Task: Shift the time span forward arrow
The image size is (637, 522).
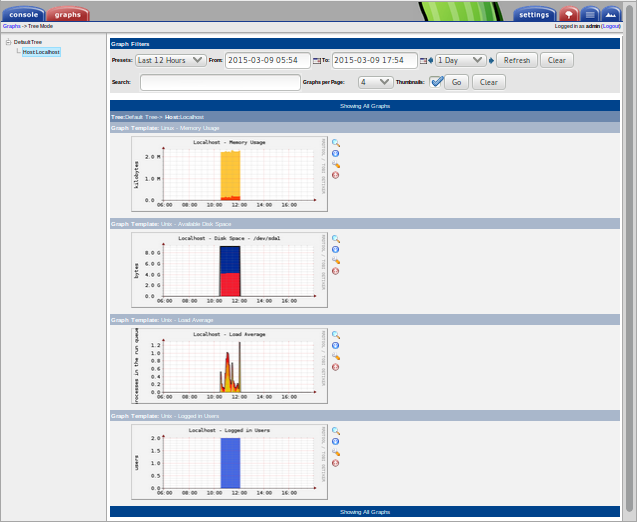Action: [491, 61]
